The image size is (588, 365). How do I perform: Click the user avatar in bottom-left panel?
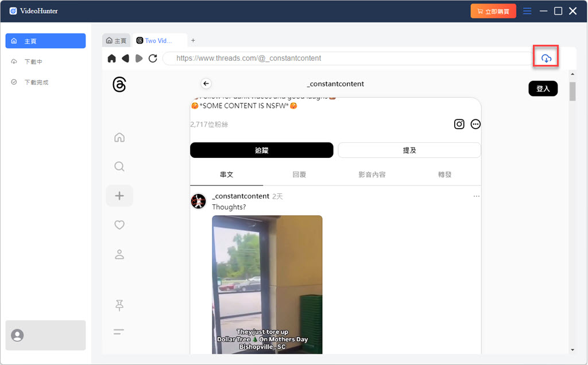[x=17, y=335]
